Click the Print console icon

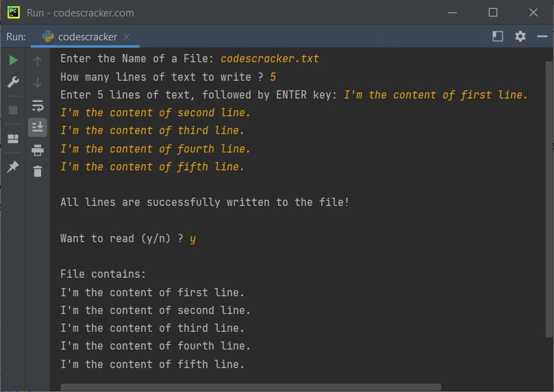[38, 150]
